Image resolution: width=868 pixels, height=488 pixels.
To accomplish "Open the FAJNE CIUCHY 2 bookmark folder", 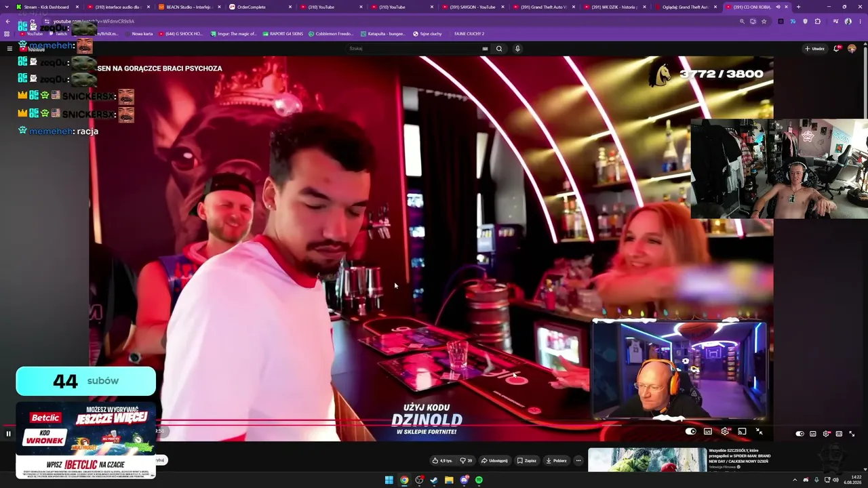I will click(x=469, y=33).
